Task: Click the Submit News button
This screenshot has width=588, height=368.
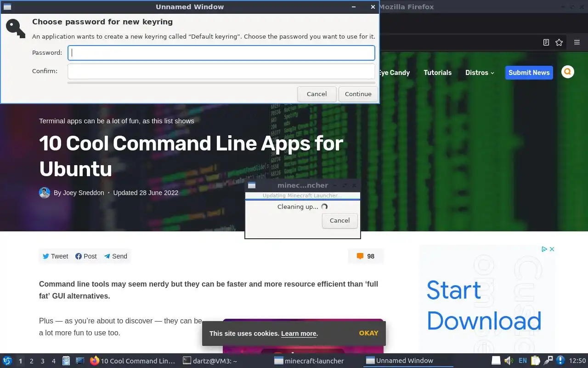Action: coord(529,73)
